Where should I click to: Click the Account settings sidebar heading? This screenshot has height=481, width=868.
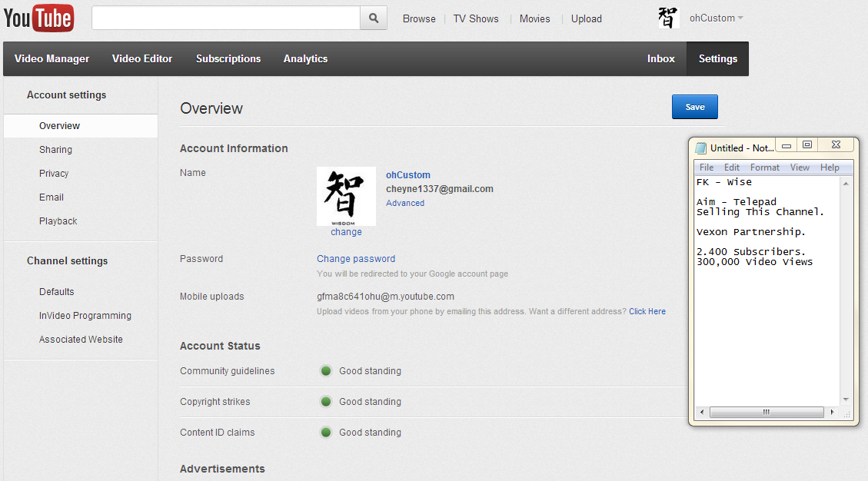coord(66,95)
